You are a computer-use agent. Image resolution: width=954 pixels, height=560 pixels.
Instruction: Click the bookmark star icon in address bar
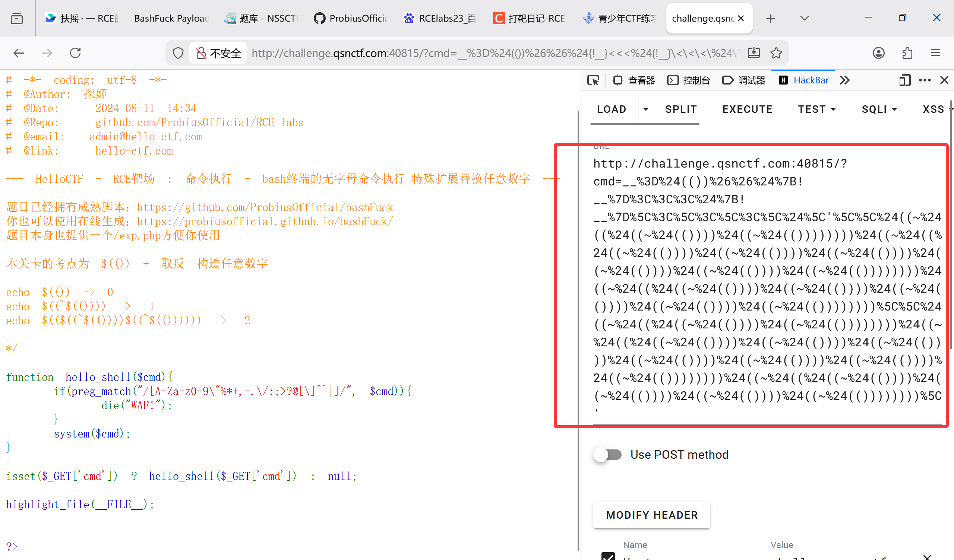point(776,53)
